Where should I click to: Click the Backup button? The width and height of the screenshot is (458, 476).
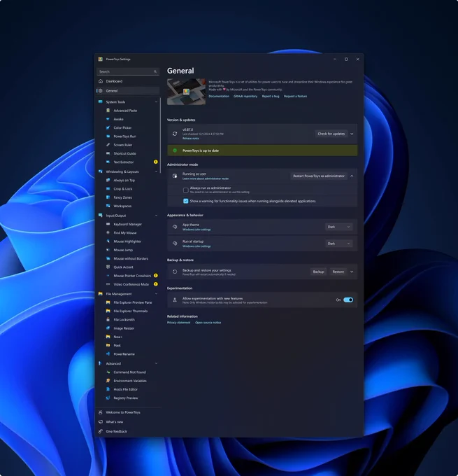[x=318, y=272]
